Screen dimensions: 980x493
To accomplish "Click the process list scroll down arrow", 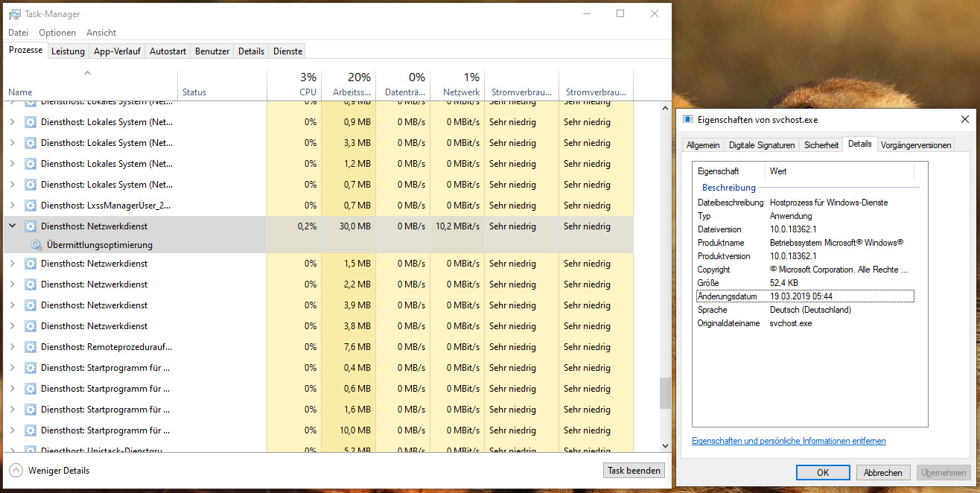I will pos(665,445).
